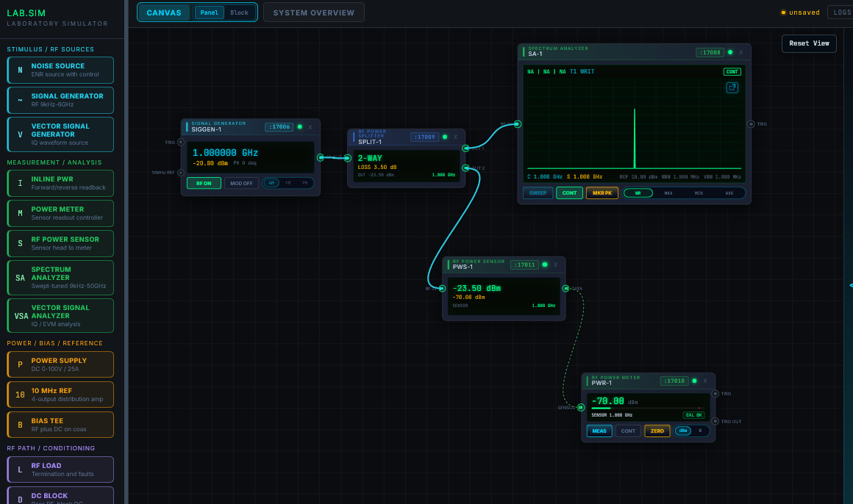Select WR trace mode on SA-1

pyautogui.click(x=638, y=193)
